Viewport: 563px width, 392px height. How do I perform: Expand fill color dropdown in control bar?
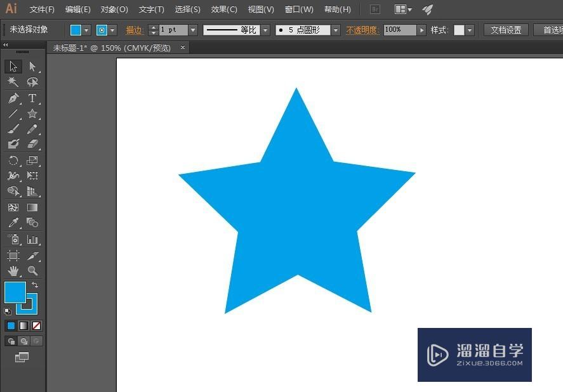coord(86,30)
